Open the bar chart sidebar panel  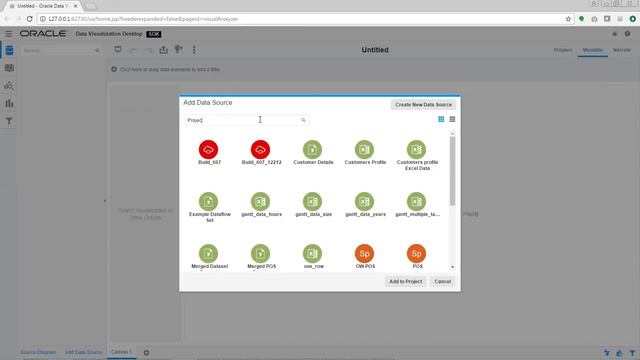[9, 103]
